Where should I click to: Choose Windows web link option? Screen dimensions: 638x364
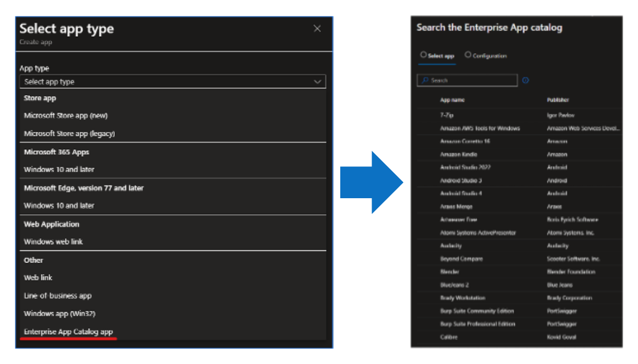[53, 242]
